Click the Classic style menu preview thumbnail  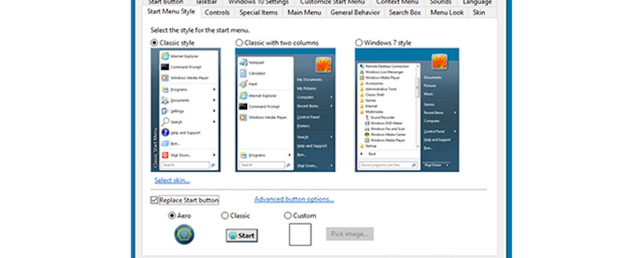click(x=186, y=110)
